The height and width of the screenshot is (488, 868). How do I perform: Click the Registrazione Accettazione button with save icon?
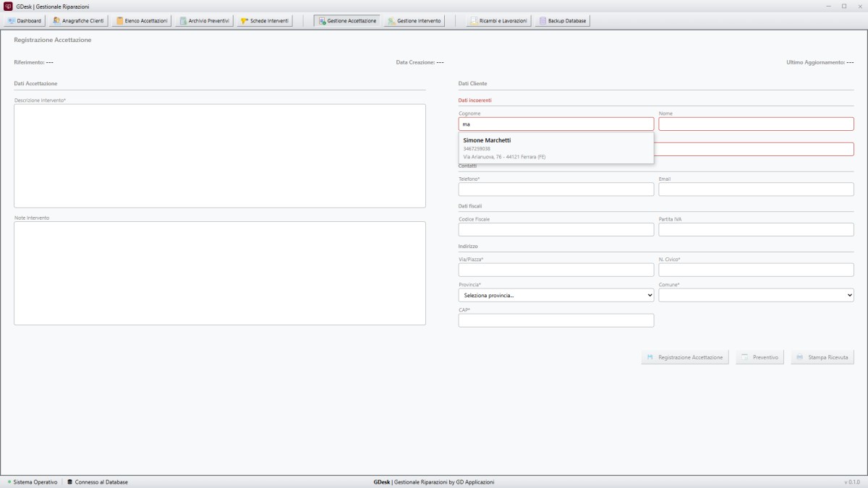[x=684, y=357]
